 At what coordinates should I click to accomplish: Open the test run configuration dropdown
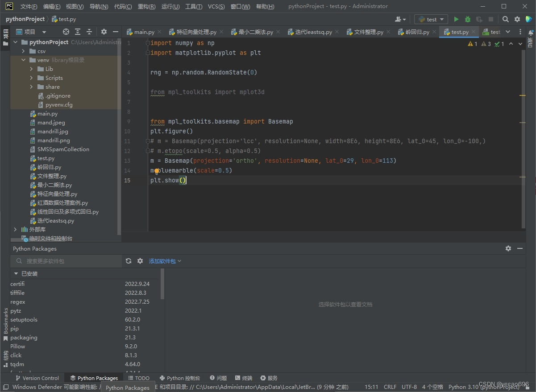[x=430, y=19]
